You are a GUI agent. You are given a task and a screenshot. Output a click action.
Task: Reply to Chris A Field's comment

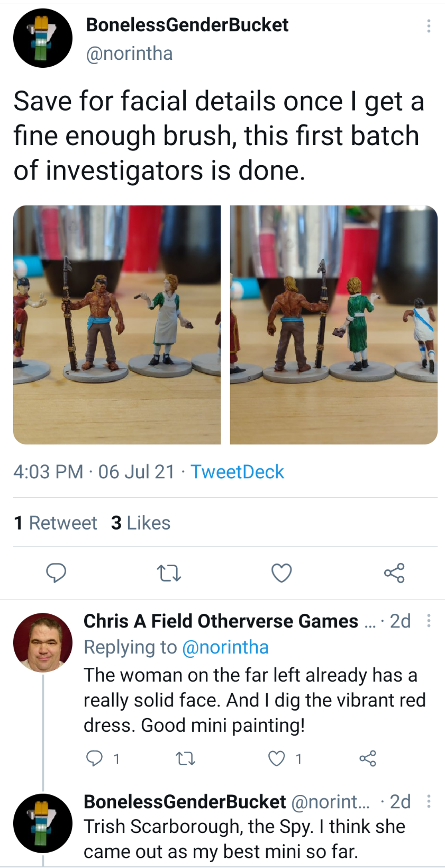[95, 758]
